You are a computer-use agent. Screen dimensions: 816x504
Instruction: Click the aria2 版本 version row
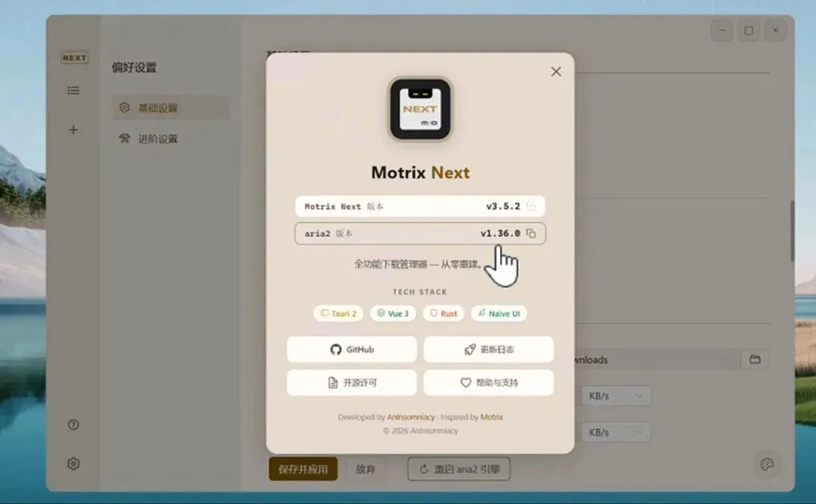pyautogui.click(x=420, y=233)
